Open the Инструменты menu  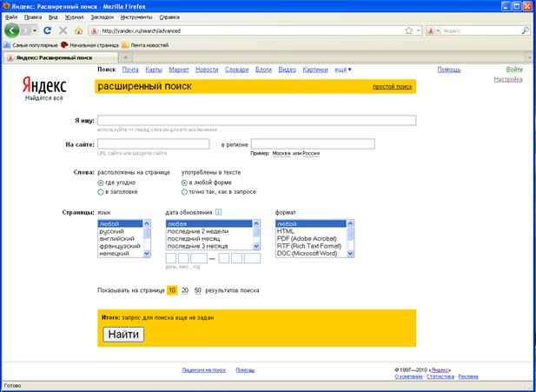[136, 17]
